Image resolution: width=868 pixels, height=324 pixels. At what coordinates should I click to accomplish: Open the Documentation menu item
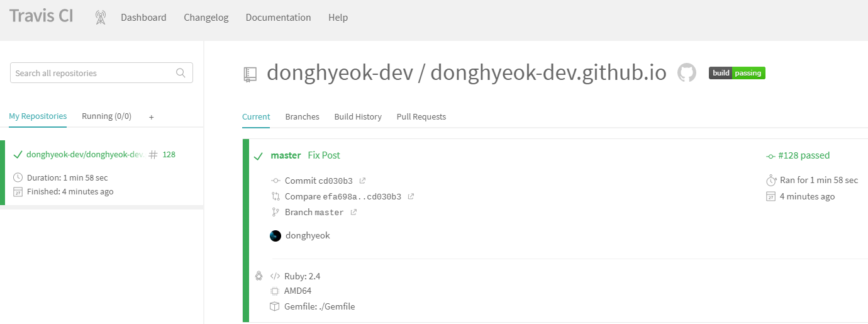278,18
